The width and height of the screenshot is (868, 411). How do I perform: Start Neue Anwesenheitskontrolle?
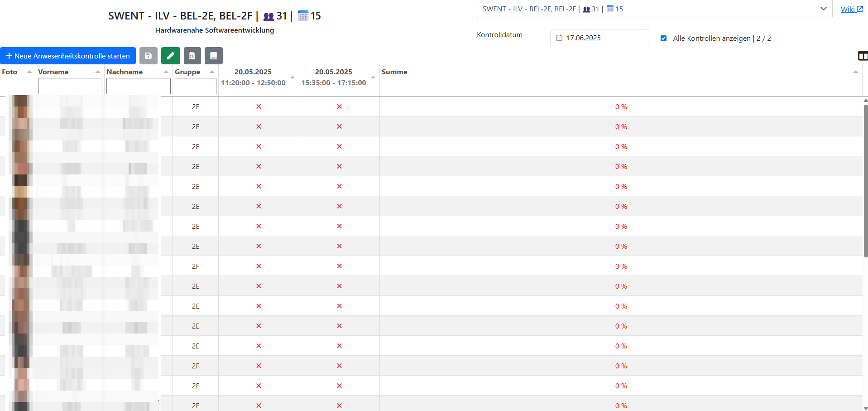pyautogui.click(x=68, y=56)
